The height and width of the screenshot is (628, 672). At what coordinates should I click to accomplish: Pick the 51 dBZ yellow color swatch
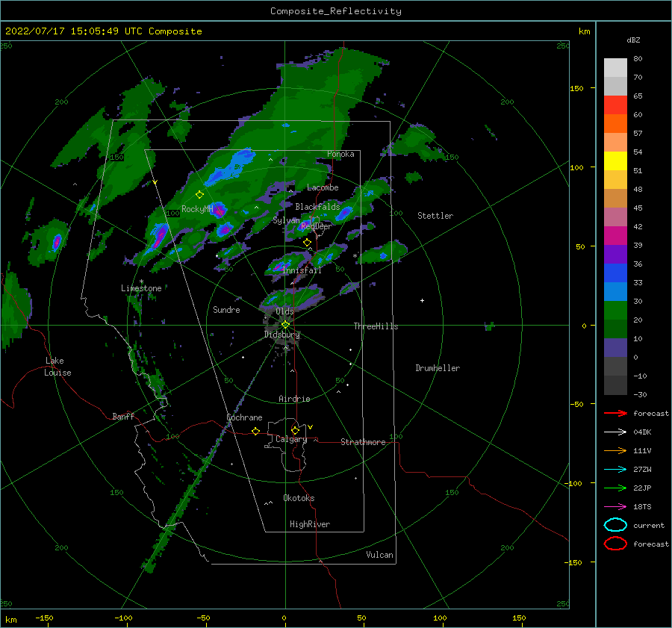pyautogui.click(x=615, y=161)
